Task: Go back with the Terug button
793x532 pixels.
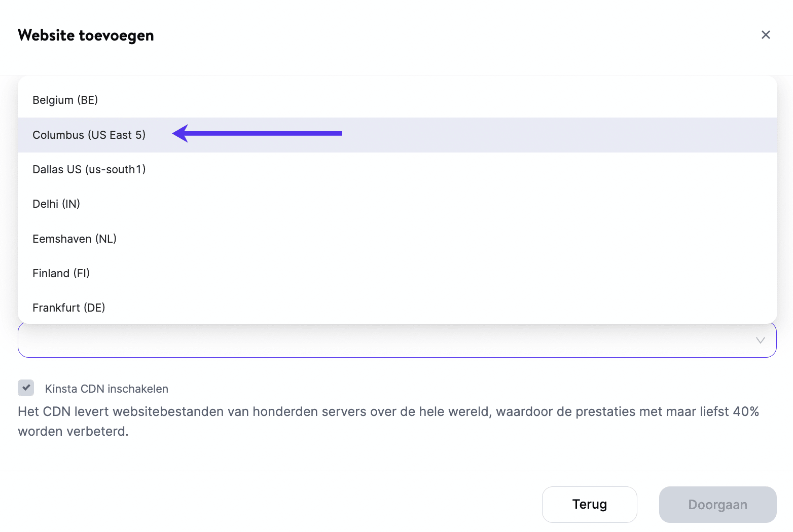Action: 589,505
